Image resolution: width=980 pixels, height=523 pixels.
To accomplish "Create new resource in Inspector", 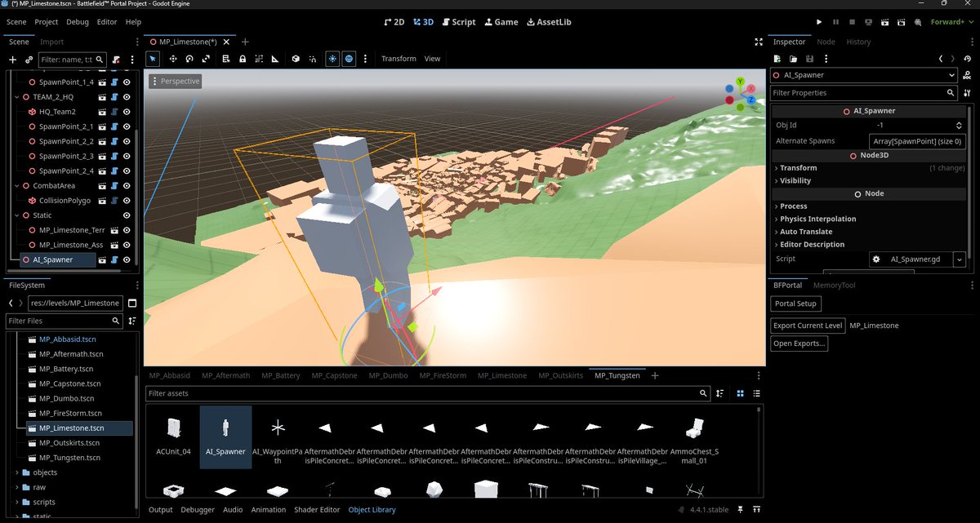I will pos(778,59).
